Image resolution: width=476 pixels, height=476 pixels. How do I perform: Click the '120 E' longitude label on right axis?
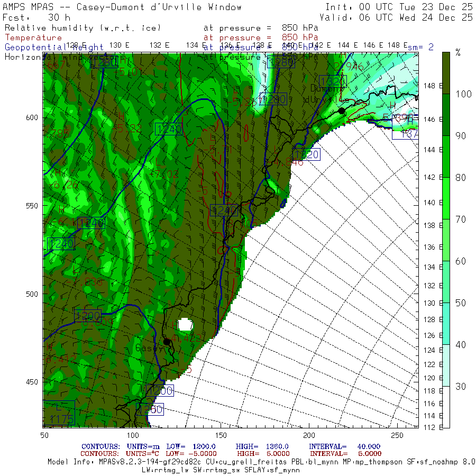pyautogui.click(x=433, y=378)
